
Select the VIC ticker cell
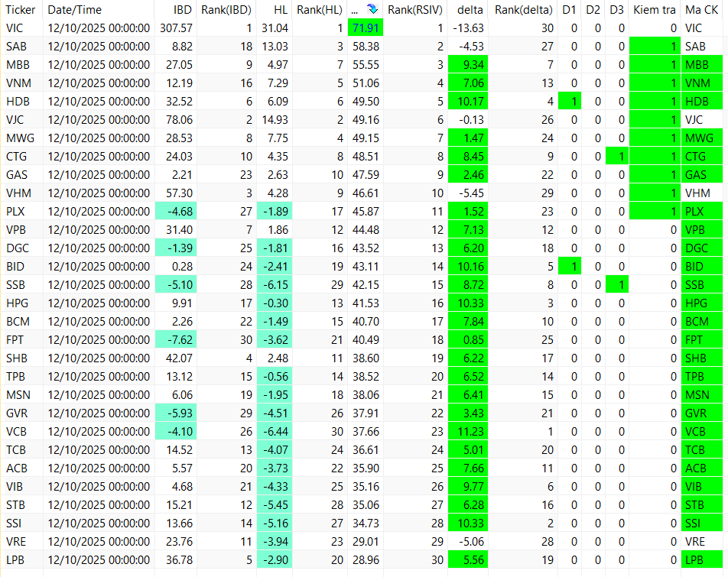pos(22,28)
